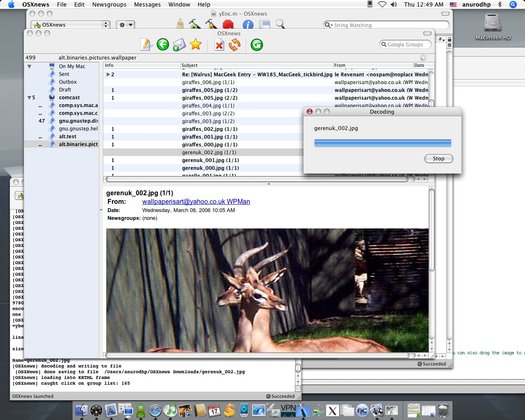Screen dimensions: 525x420
Task: Open the Messages menu
Action: click(147, 4)
